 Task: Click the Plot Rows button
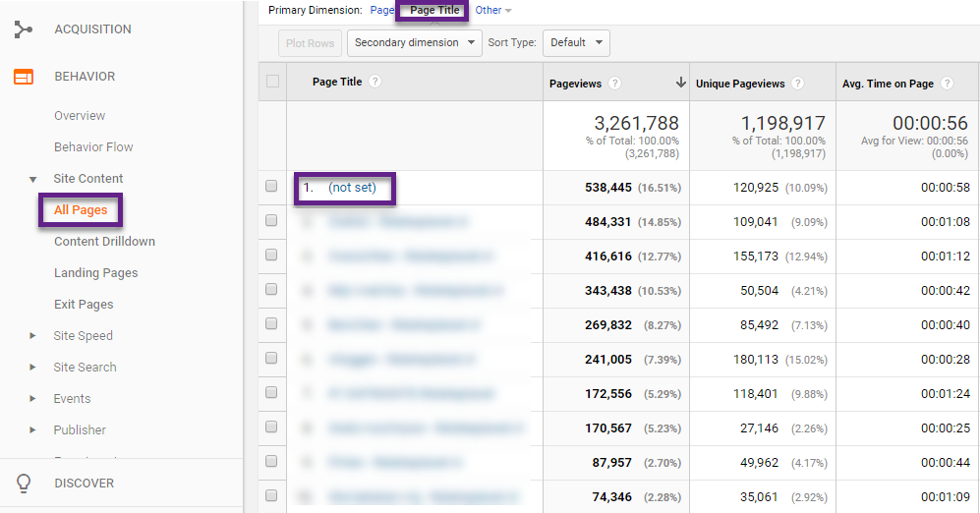(x=310, y=43)
